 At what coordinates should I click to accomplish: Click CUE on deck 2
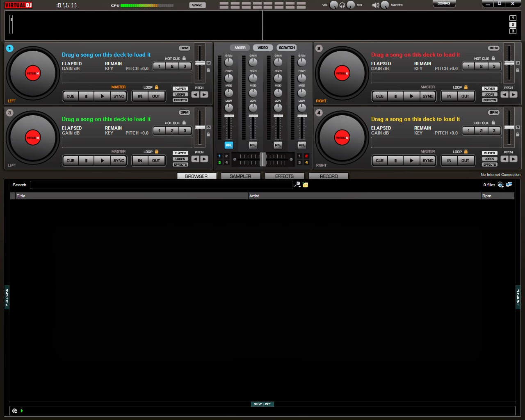pos(380,96)
